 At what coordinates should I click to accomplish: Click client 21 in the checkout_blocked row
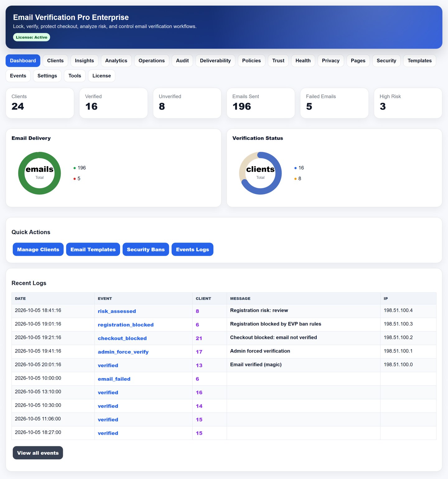pos(199,338)
